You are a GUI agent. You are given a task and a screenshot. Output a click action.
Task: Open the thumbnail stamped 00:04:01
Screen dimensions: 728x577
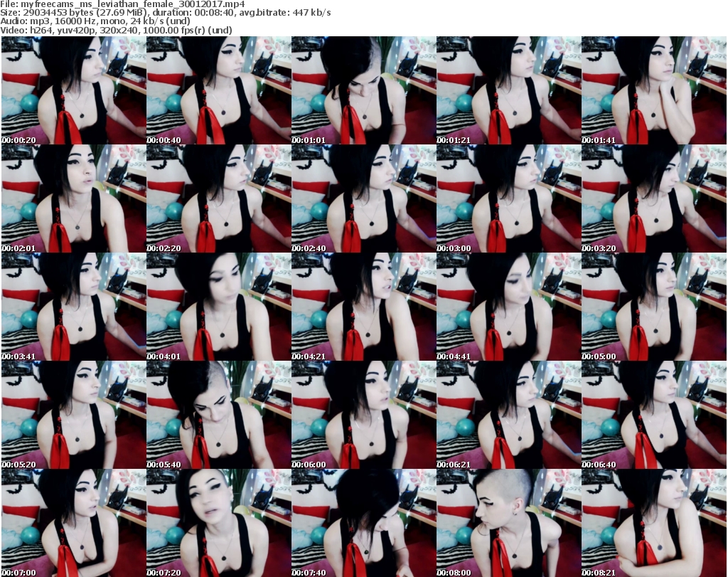219,307
